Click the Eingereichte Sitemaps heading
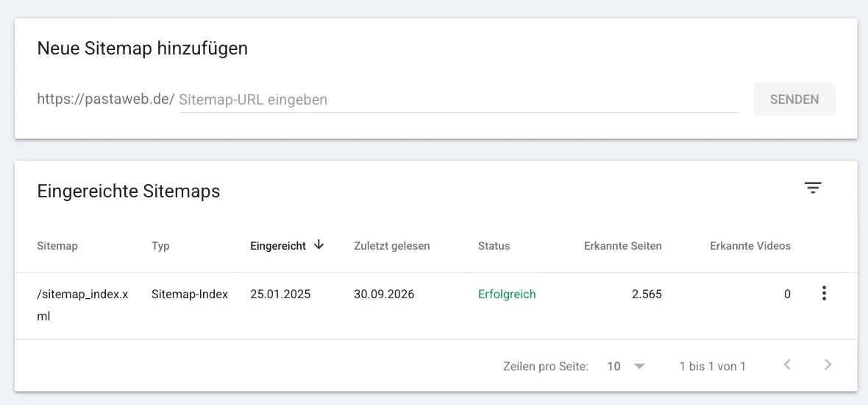 pyautogui.click(x=129, y=191)
